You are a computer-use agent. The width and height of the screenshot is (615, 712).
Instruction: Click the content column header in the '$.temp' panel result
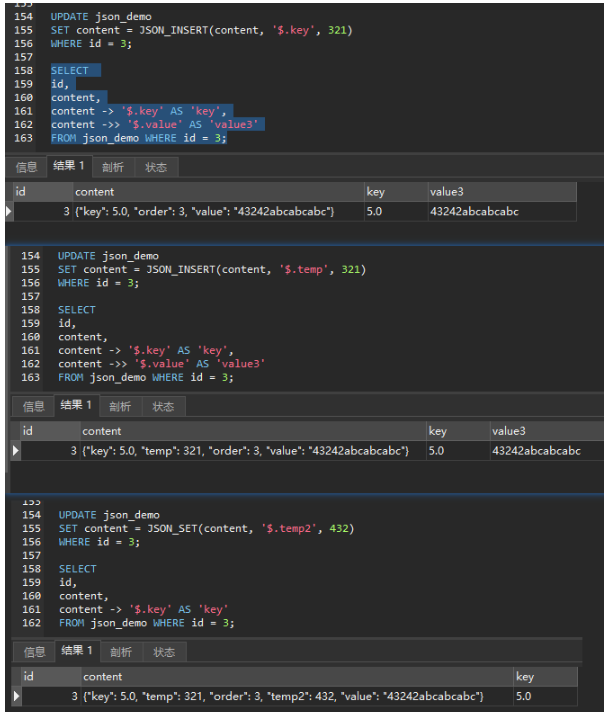pyautogui.click(x=253, y=431)
